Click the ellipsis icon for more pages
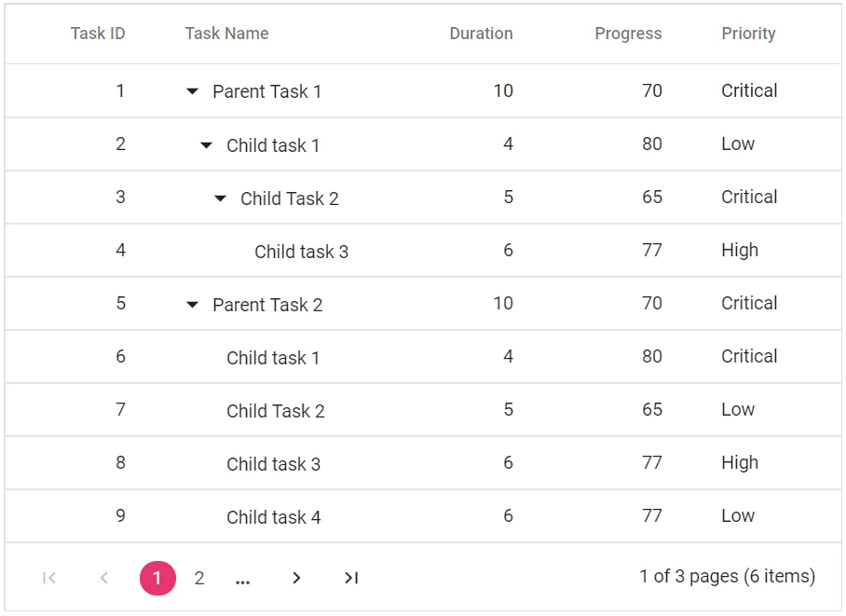Screen dimensions: 846x616 (243, 578)
